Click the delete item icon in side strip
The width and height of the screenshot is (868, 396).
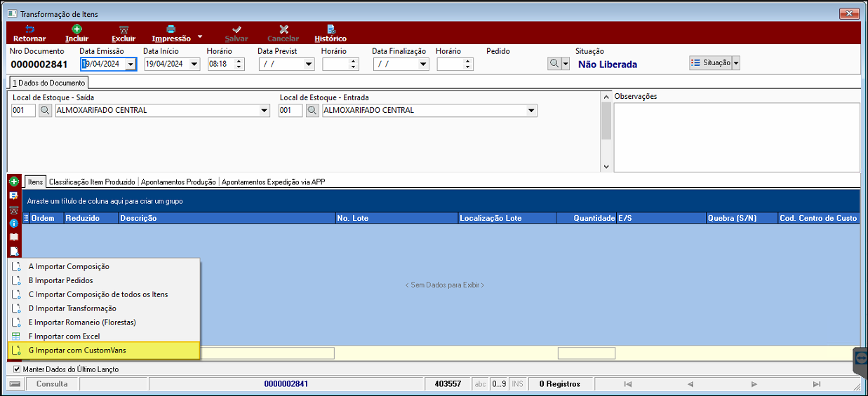coord(13,210)
